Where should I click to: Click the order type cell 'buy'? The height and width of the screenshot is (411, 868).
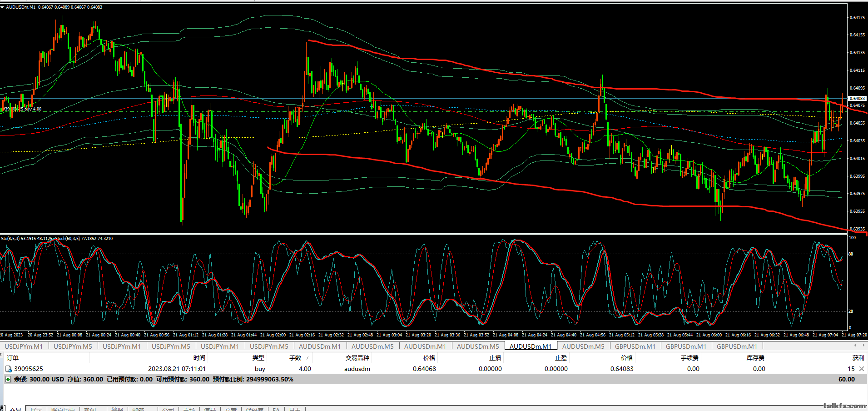click(x=260, y=369)
